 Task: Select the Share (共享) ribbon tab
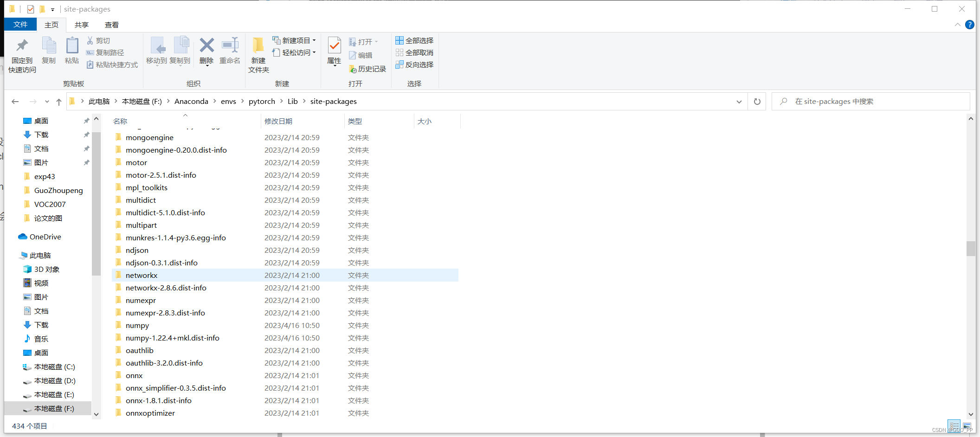82,25
